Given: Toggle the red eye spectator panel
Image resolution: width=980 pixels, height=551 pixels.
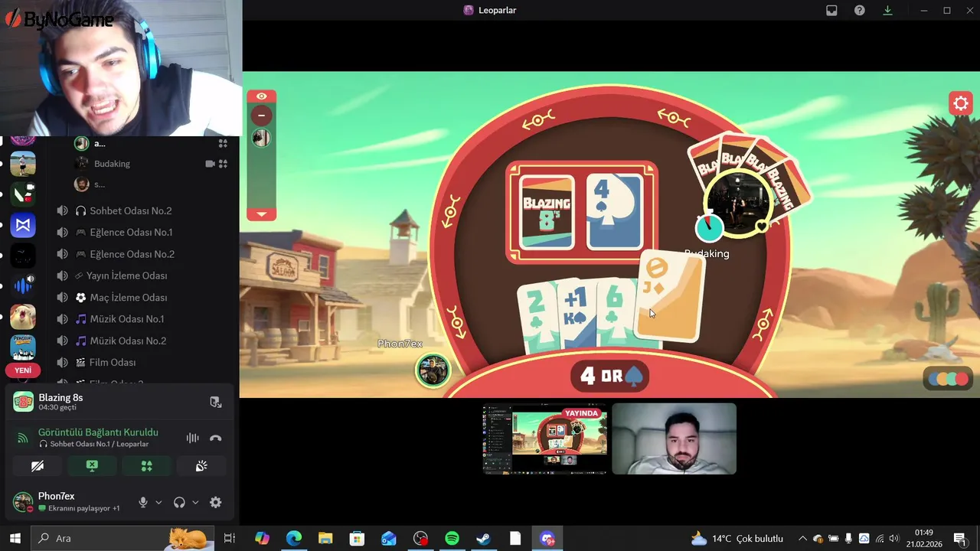Looking at the screenshot, I should tap(261, 96).
